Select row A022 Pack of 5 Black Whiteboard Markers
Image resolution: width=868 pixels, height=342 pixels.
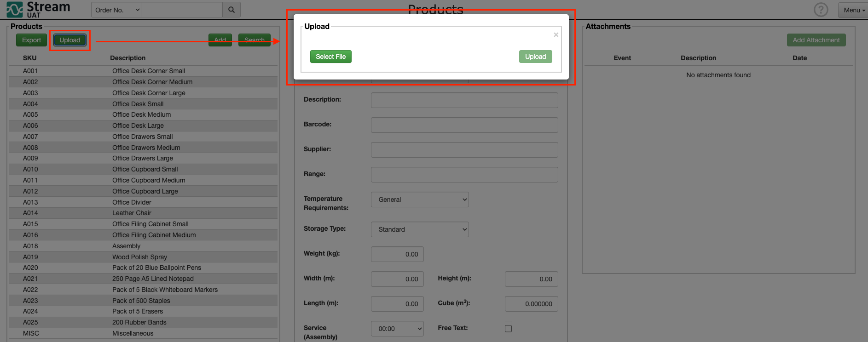pos(143,290)
